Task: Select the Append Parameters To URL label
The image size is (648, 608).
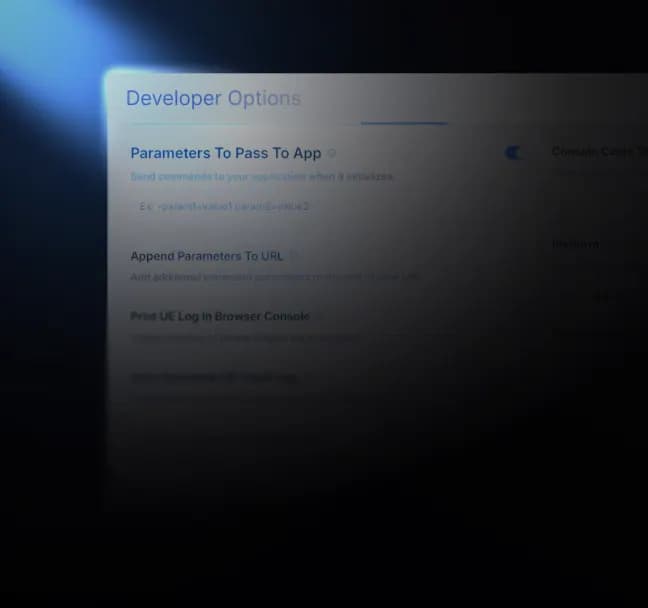Action: (x=207, y=256)
